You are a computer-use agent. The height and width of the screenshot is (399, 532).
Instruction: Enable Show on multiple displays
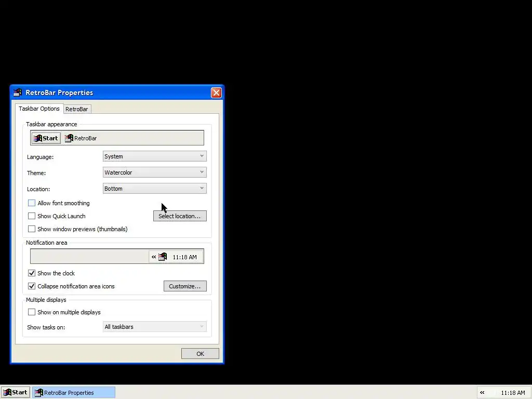(x=32, y=312)
